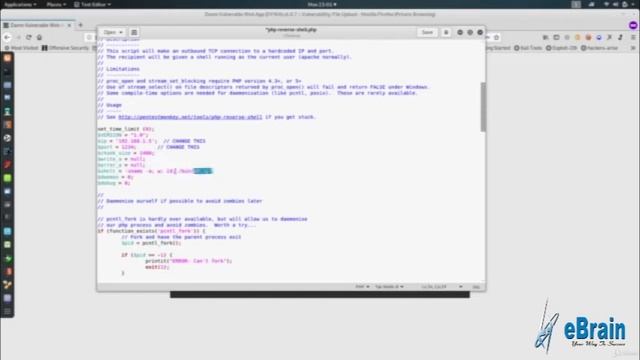Toggle Firefox sidebar icon in toolbar
Viewport: 640px width, 360px height.
[x=556, y=37]
